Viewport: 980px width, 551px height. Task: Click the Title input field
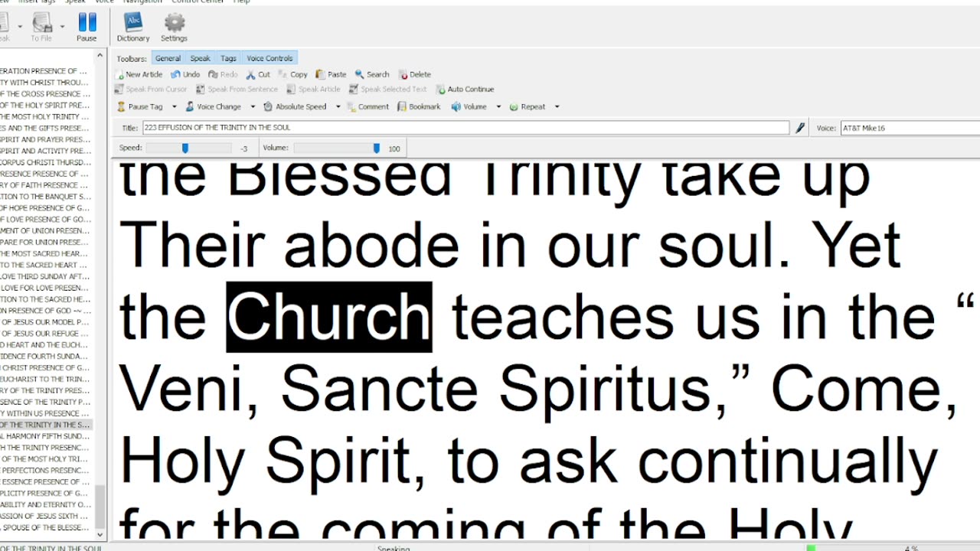[x=465, y=128]
